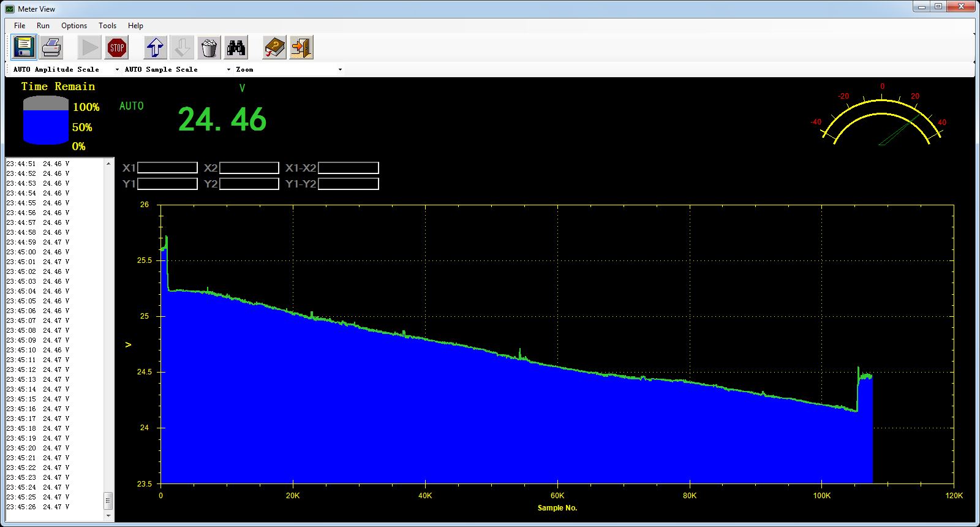
Task: Click the 24.46 voltage readout
Action: click(x=222, y=119)
